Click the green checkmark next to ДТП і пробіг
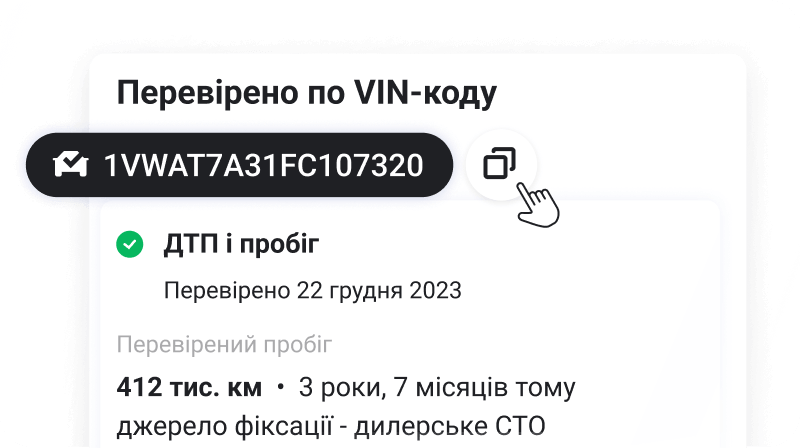Image resolution: width=800 pixels, height=448 pixels. tap(130, 244)
